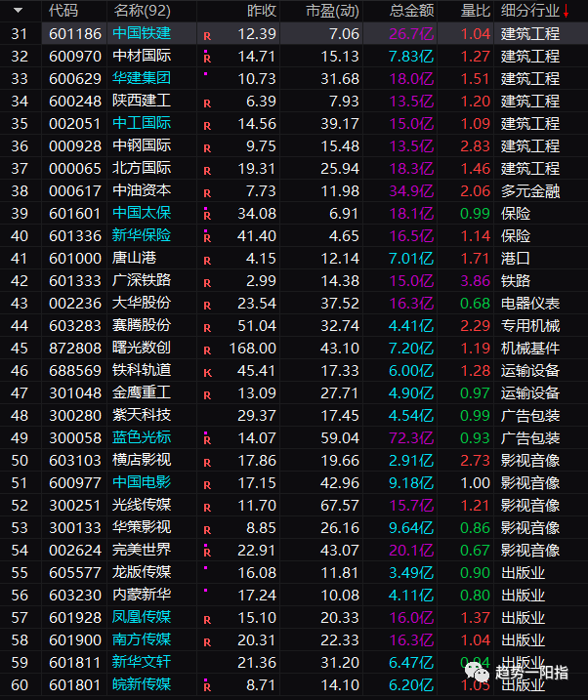This screenshot has height=700, width=588.
Task: Click the R icon next to 蓝色光标
Action: coord(207,439)
